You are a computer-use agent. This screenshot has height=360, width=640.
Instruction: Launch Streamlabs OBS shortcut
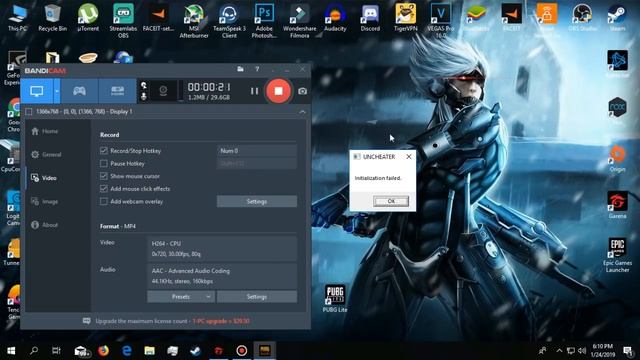click(x=123, y=21)
